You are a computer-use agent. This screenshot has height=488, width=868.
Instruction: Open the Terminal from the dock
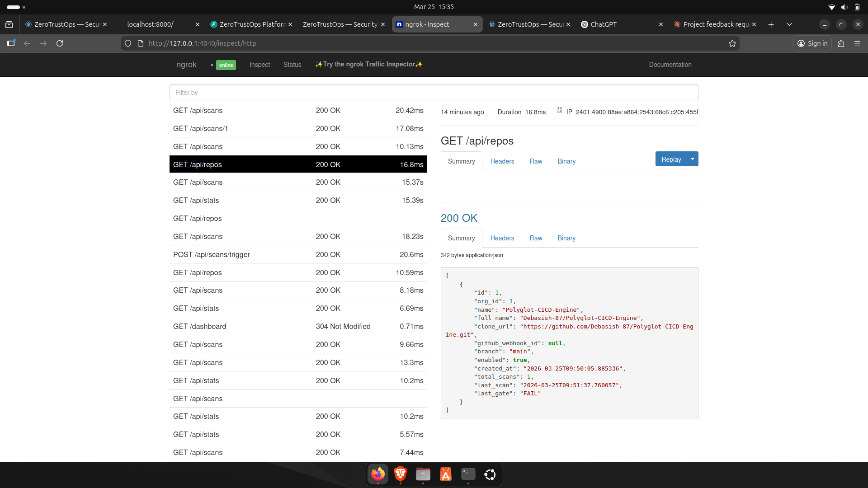click(468, 474)
